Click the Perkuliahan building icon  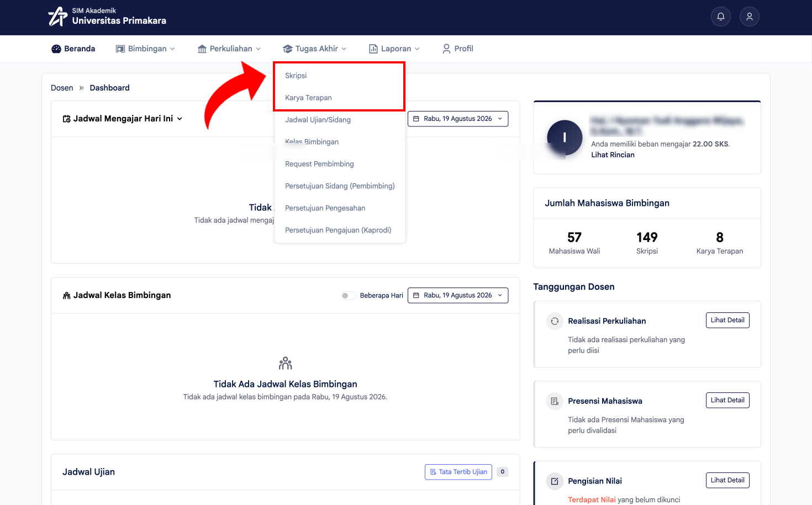[x=202, y=49]
